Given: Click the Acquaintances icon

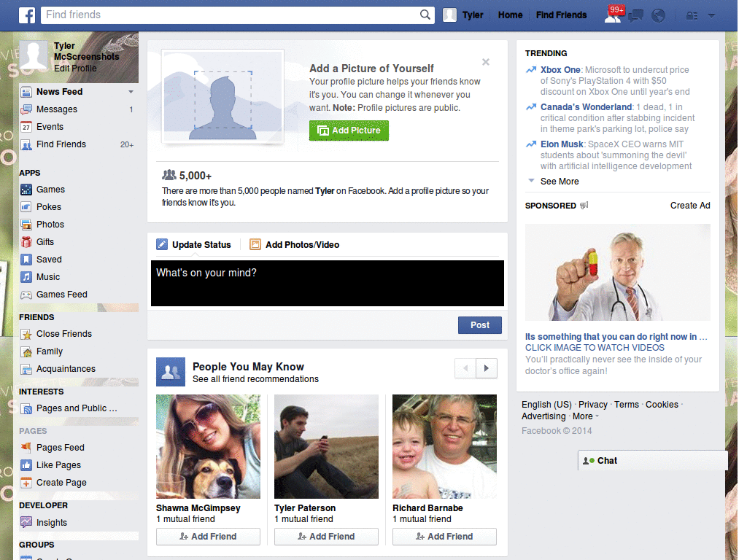Looking at the screenshot, I should (26, 369).
